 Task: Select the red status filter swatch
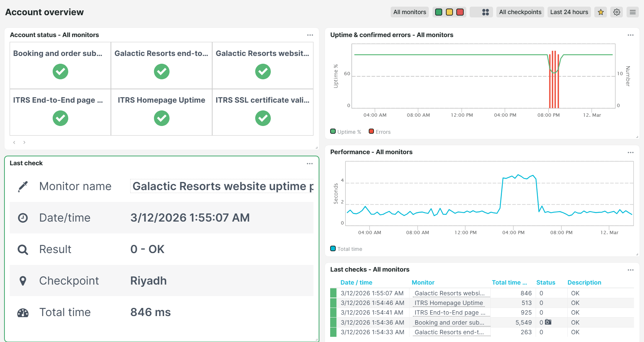coord(460,12)
